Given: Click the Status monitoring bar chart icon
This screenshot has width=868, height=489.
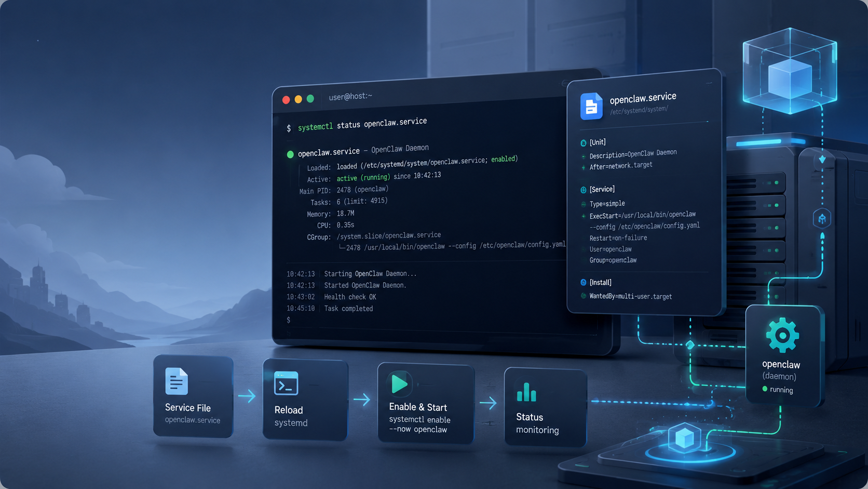Looking at the screenshot, I should [526, 392].
